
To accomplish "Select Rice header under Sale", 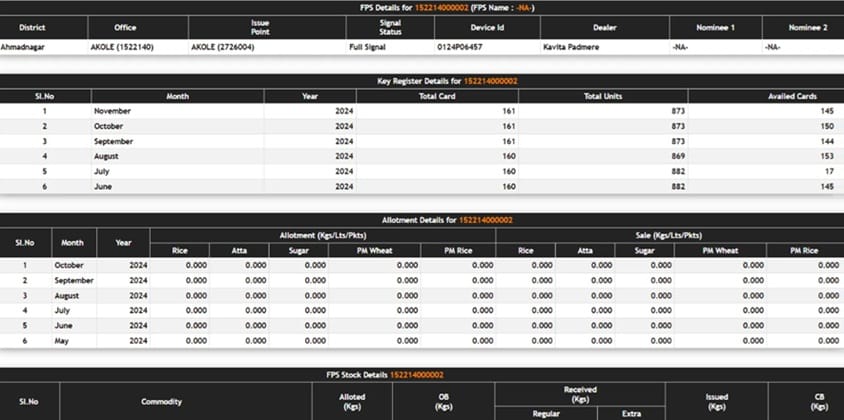I will tap(525, 250).
